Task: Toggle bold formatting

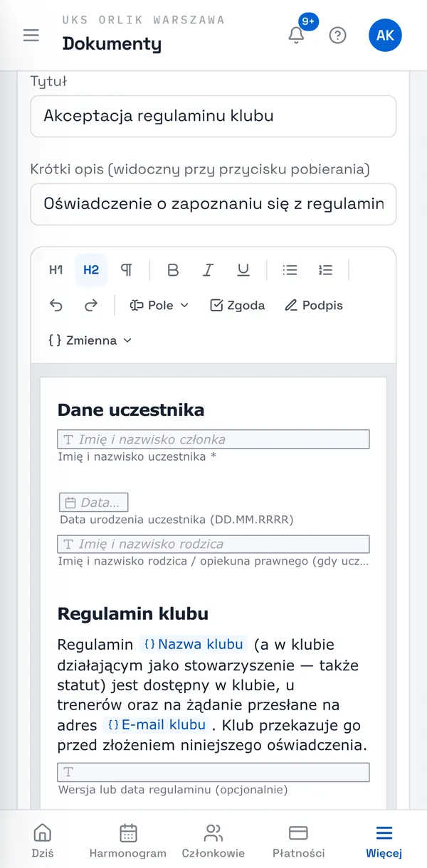Action: click(173, 270)
